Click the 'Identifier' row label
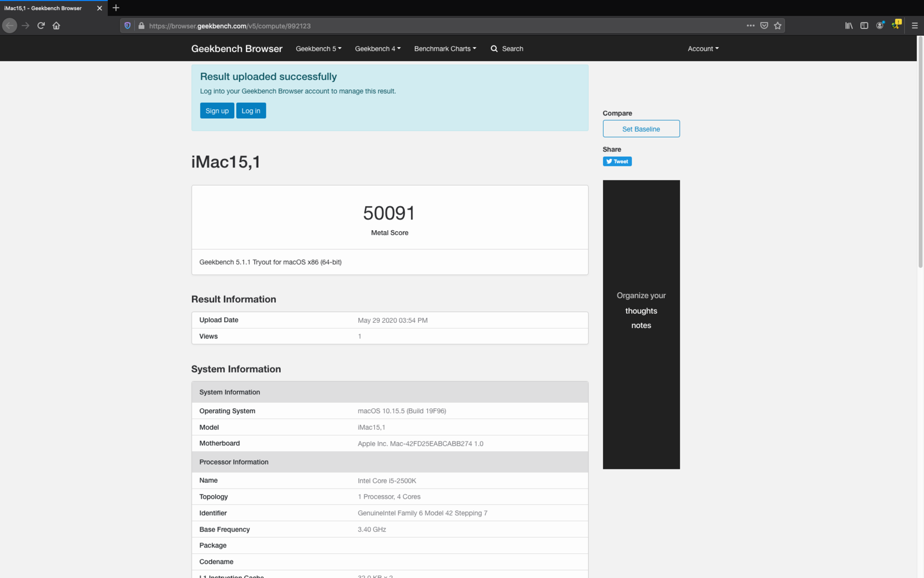The image size is (924, 578). point(213,513)
